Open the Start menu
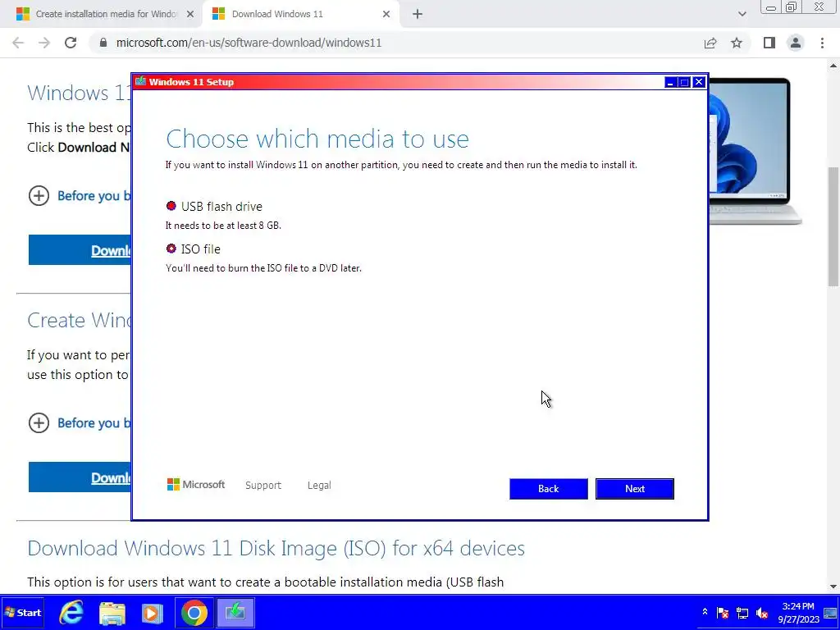Screen dimensions: 840x630 point(22,613)
